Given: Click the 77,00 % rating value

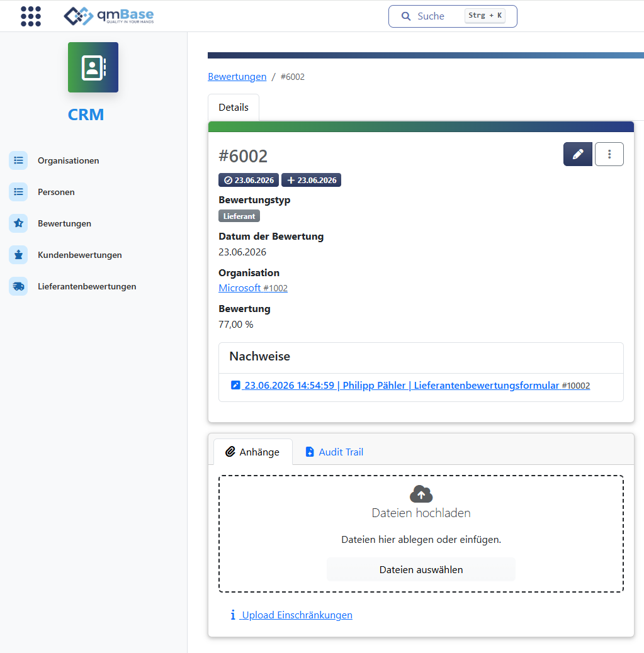Looking at the screenshot, I should coord(236,325).
